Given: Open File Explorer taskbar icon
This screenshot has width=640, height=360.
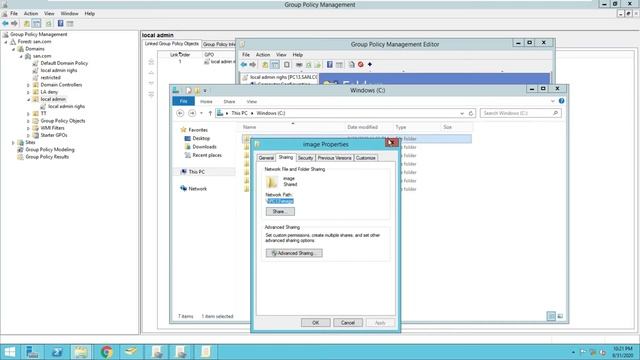Looking at the screenshot, I should tap(81, 352).
